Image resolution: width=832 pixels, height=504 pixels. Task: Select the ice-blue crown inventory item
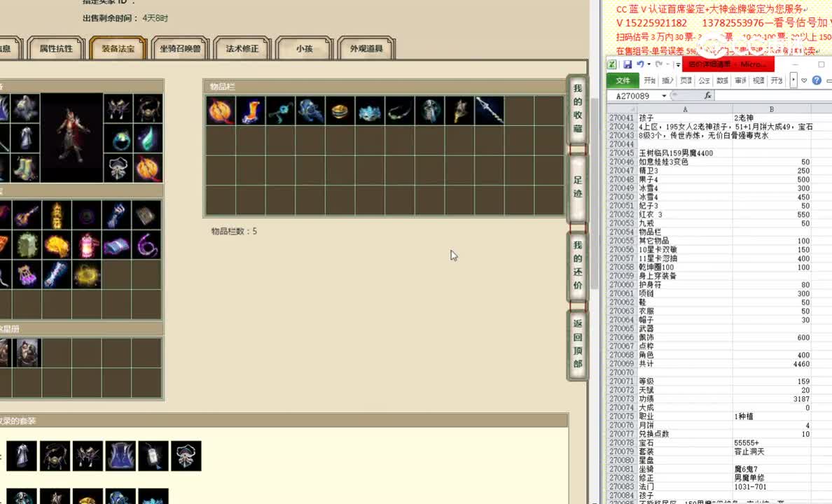click(369, 111)
